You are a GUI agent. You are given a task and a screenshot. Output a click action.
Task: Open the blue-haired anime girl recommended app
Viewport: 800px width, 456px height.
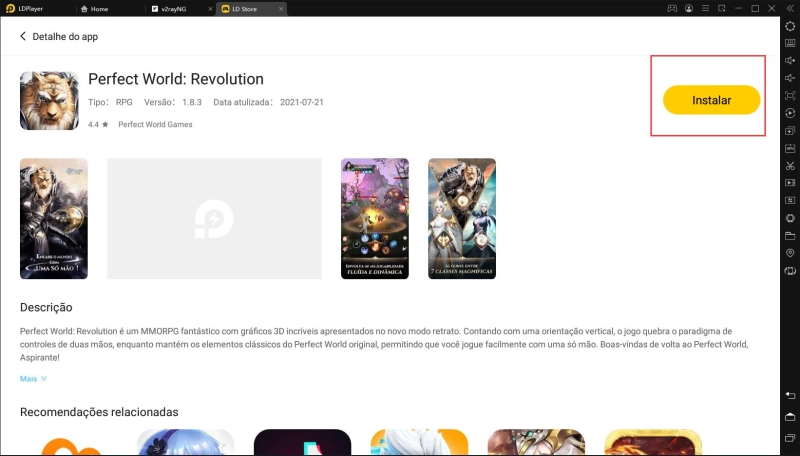(185, 442)
